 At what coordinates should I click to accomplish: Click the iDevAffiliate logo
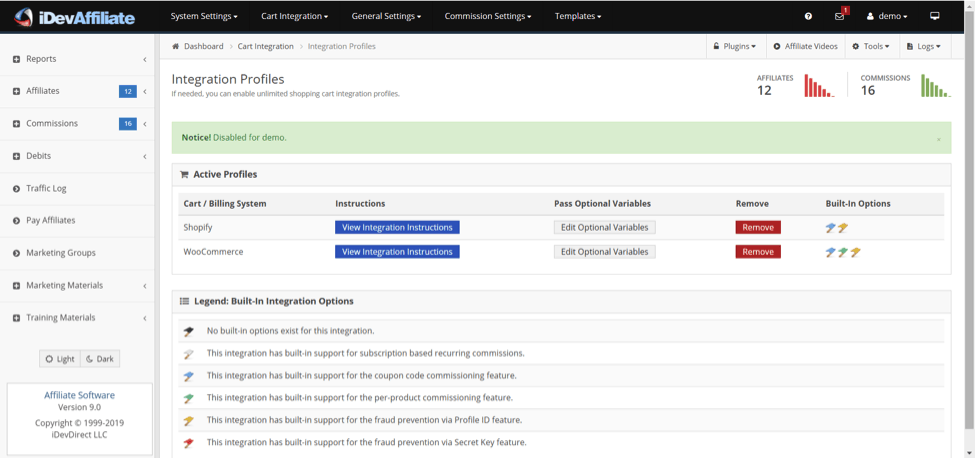coord(75,17)
